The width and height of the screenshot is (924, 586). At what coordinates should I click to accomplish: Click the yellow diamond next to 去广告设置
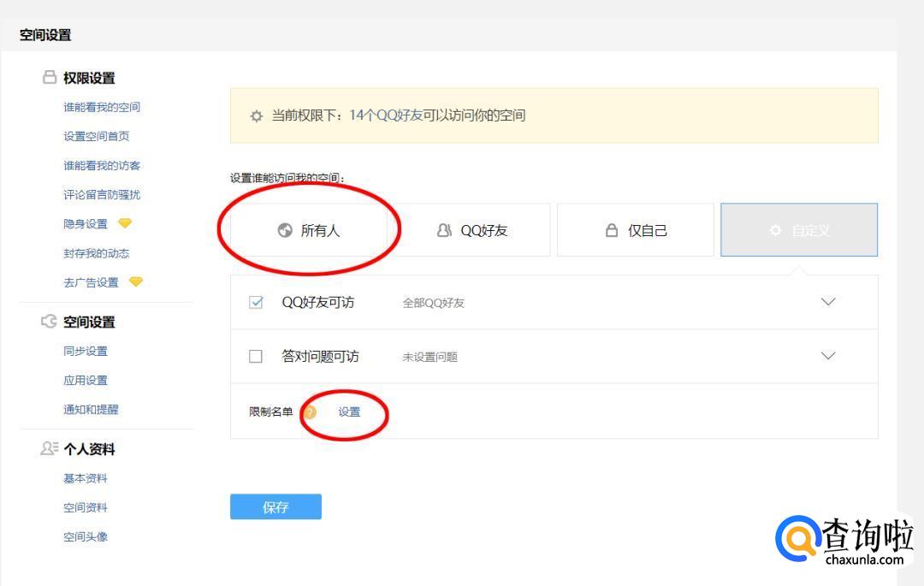[135, 281]
